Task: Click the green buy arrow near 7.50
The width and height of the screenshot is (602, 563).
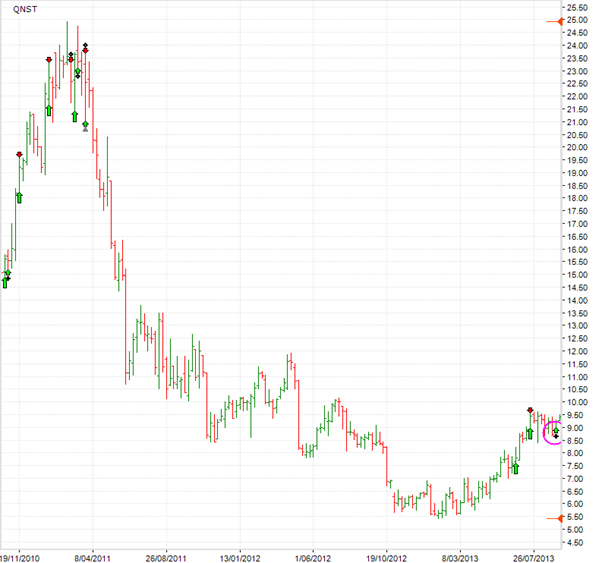Action: (516, 467)
